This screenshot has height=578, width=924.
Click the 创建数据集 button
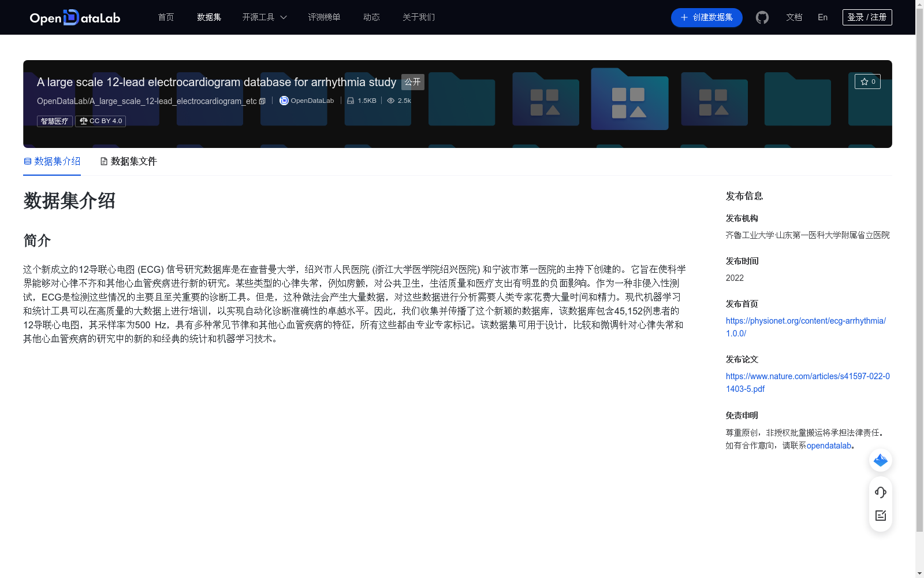tap(707, 17)
